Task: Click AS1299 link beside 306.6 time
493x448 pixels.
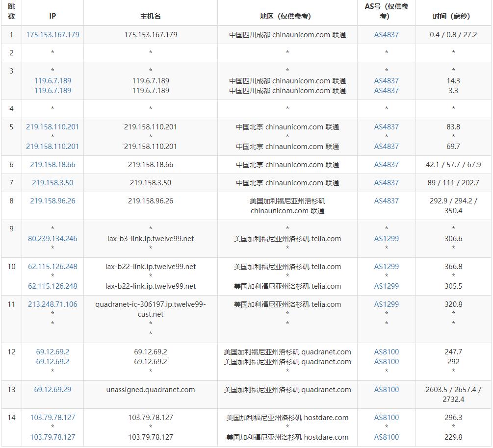Action: click(x=386, y=239)
